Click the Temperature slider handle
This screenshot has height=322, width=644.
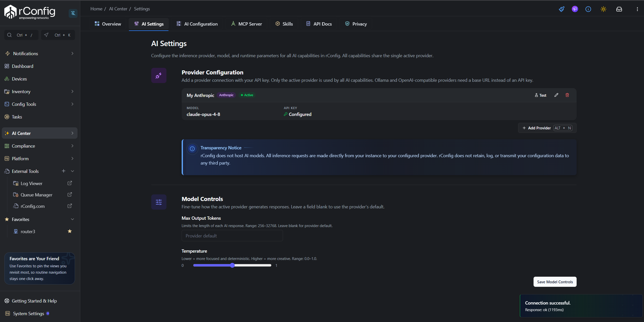(232, 265)
